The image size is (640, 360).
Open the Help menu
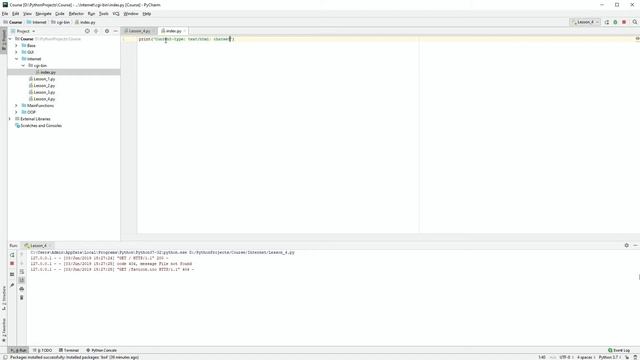(x=147, y=13)
